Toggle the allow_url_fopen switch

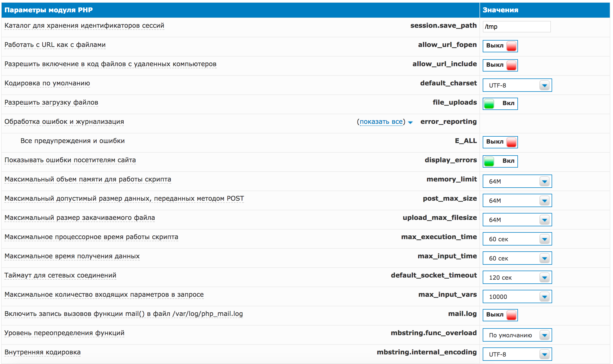500,46
